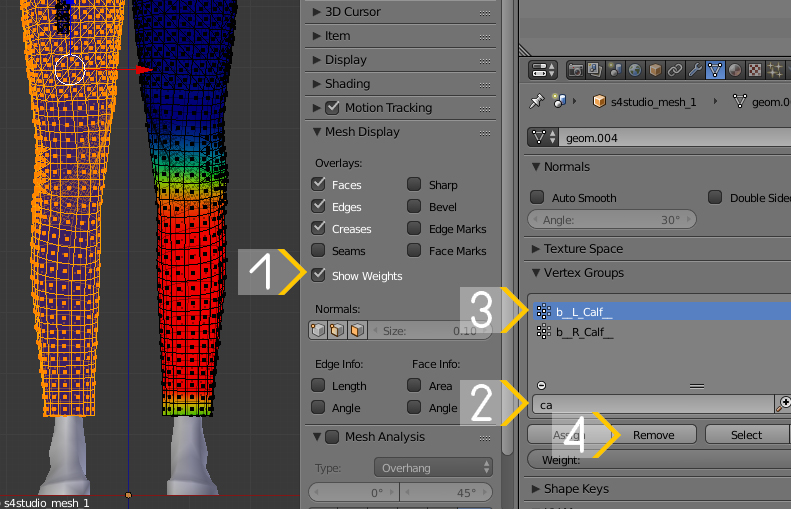Click the Remove vertex group button
This screenshot has height=509, width=791.
tap(654, 435)
